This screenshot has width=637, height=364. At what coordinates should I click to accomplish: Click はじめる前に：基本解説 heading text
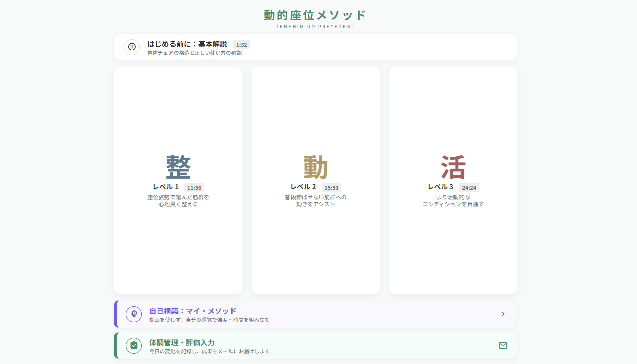(188, 44)
